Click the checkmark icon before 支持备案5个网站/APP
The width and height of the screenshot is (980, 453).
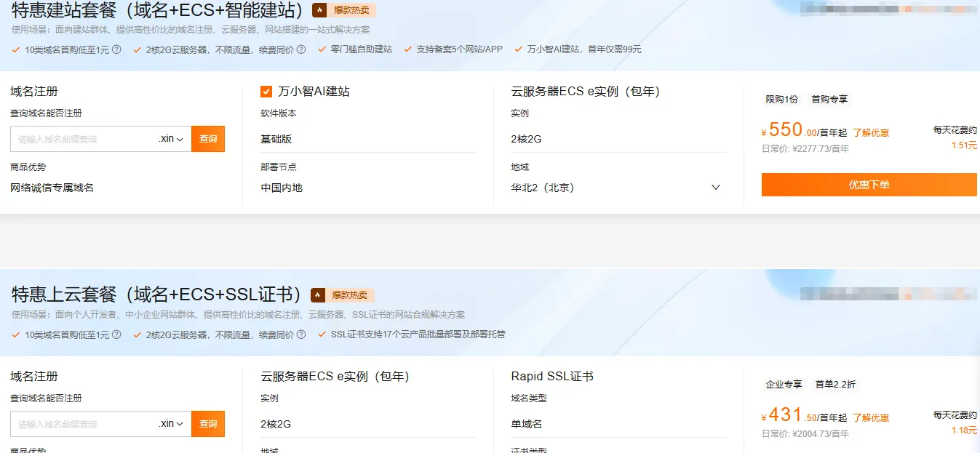[405, 50]
